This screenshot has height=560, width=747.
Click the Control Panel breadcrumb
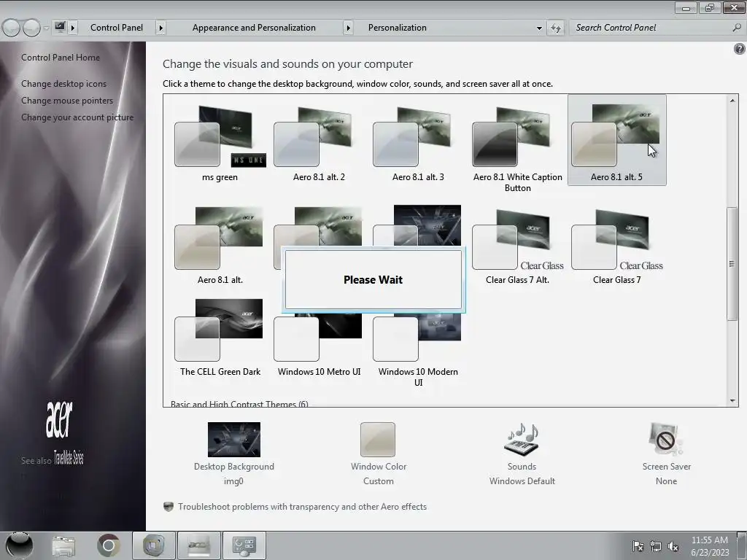coord(117,28)
